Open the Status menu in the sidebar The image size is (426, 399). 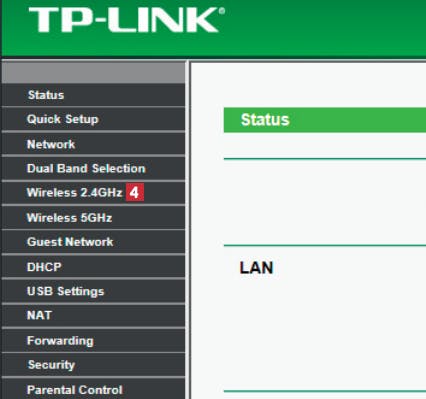(x=93, y=95)
